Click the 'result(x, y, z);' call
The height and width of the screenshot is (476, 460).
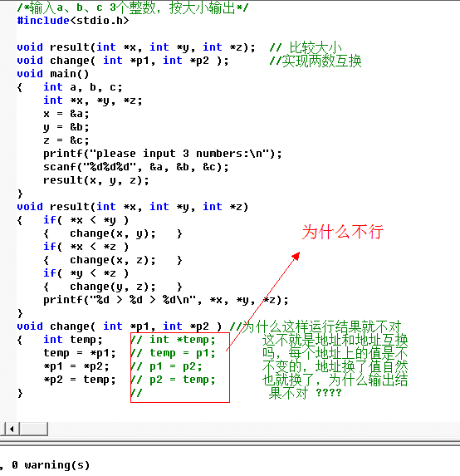pyautogui.click(x=96, y=180)
